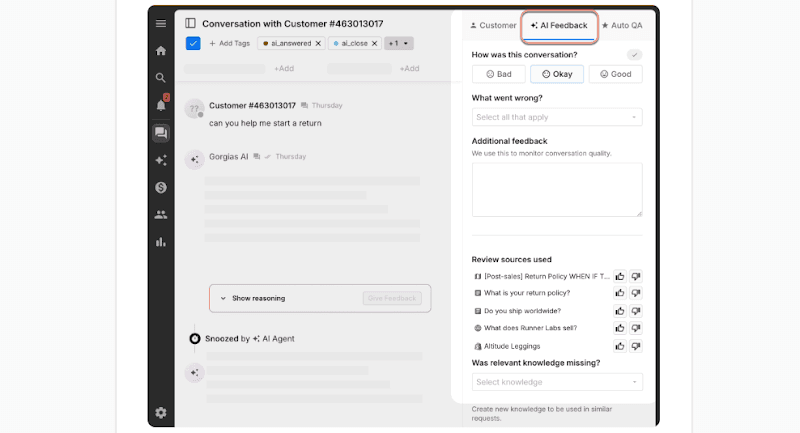Switch to the Auto QA tab
This screenshot has width=800, height=433.
622,26
